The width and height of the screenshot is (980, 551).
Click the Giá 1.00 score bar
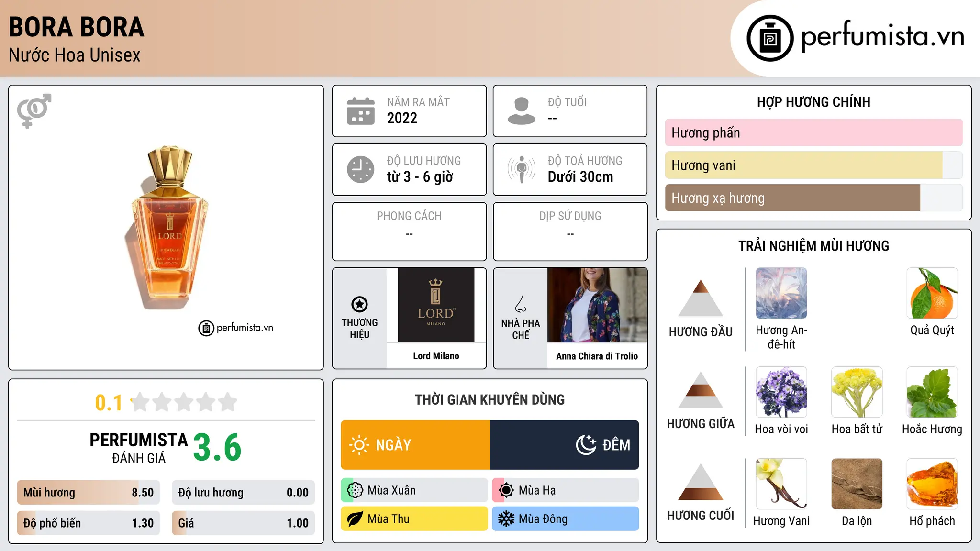pyautogui.click(x=244, y=523)
